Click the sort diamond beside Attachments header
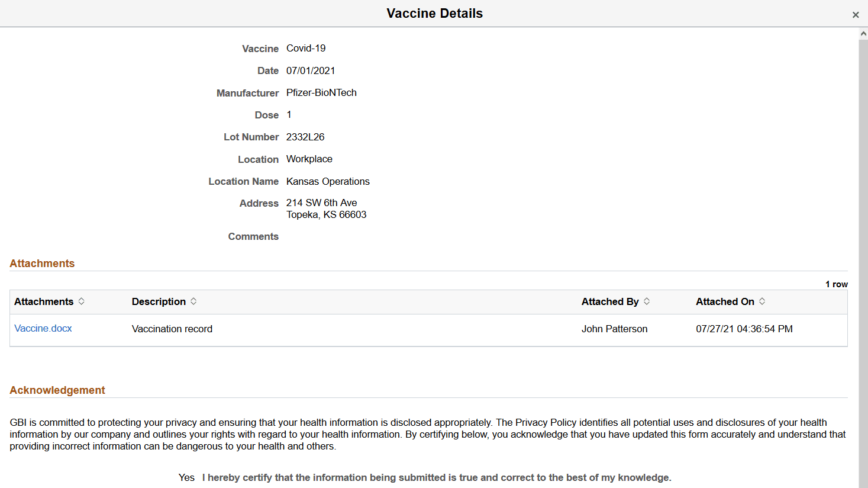Image resolution: width=868 pixels, height=488 pixels. (82, 301)
